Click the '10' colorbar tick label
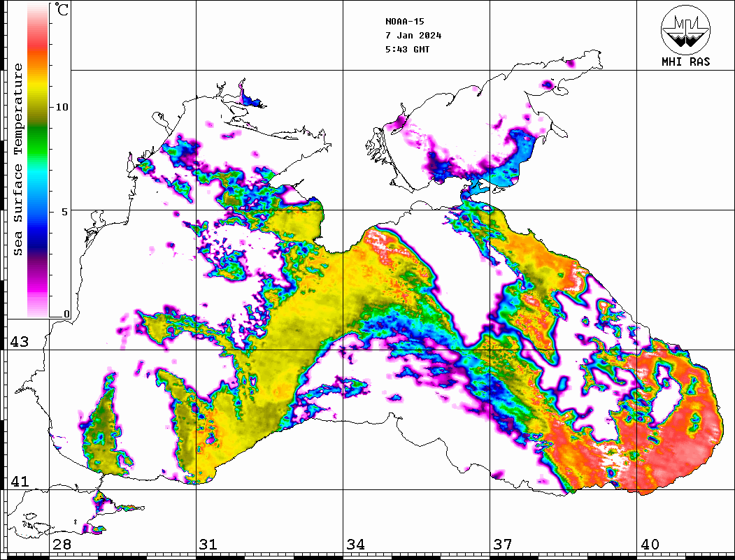The width and height of the screenshot is (735, 560). pos(62,107)
